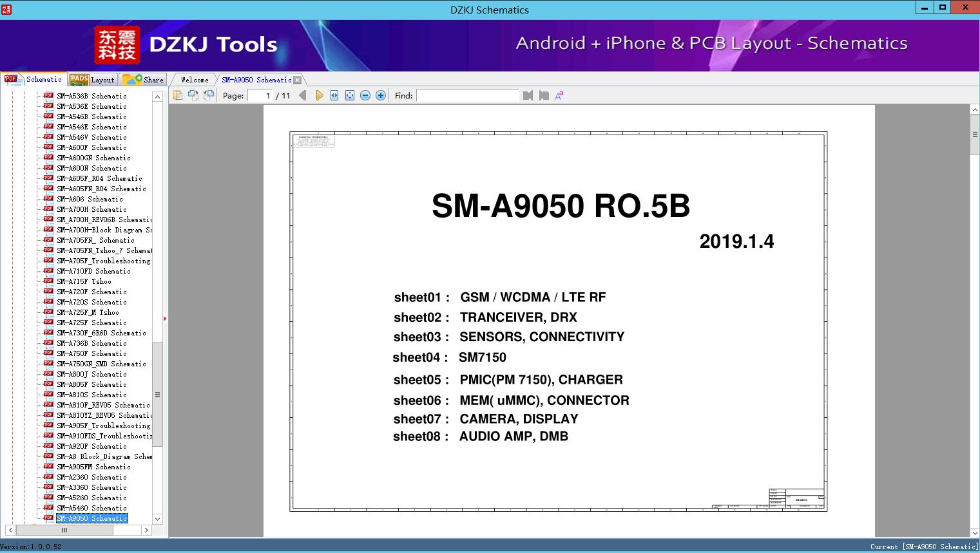This screenshot has width=980, height=553.
Task: Click the fit page icon
Action: coord(350,95)
